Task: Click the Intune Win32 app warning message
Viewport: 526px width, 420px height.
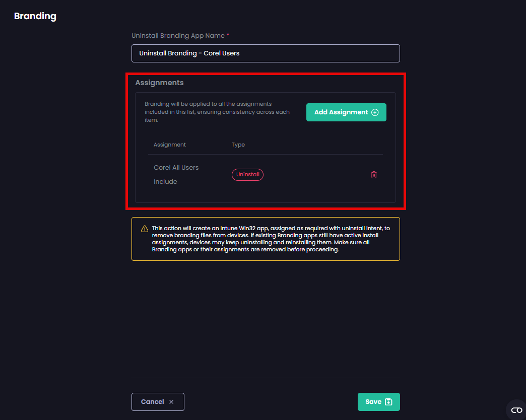Action: pyautogui.click(x=271, y=239)
